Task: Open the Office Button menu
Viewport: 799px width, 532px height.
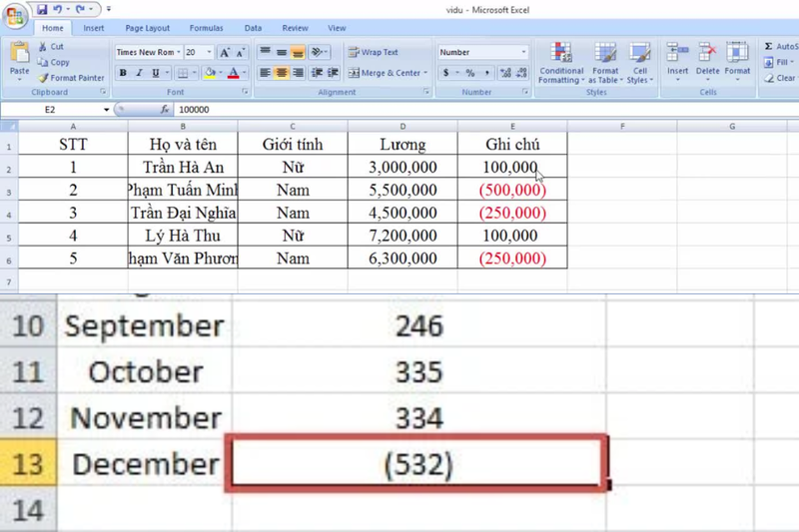Action: coord(15,15)
